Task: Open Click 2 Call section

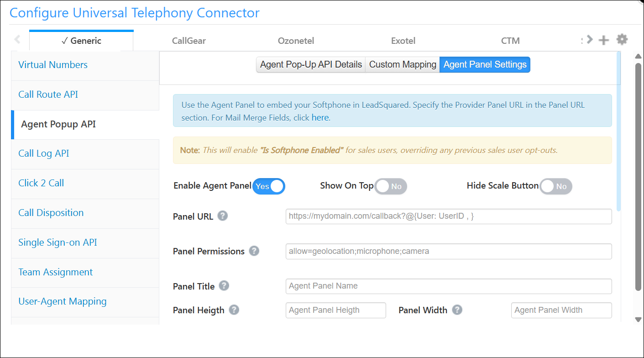Action: 85,183
